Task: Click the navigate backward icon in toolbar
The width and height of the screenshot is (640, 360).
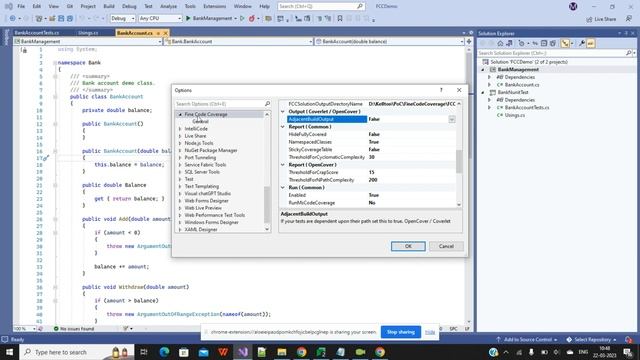Action: pos(13,18)
